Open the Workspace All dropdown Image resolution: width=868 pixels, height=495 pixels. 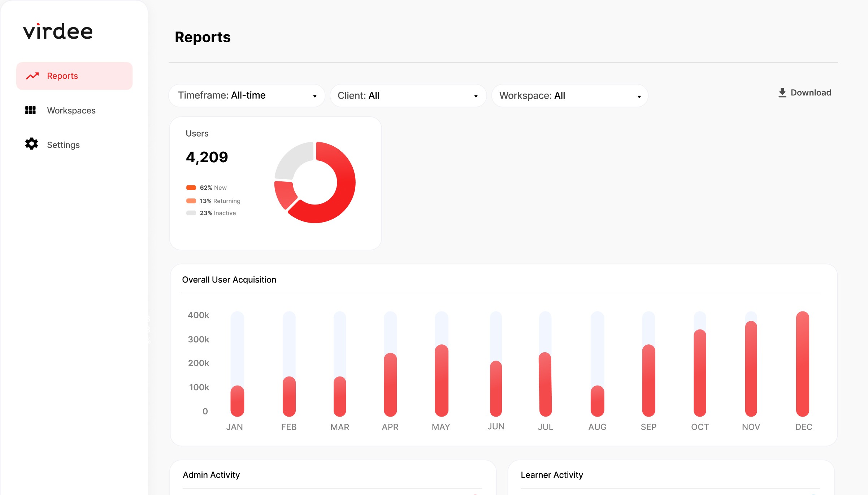569,96
